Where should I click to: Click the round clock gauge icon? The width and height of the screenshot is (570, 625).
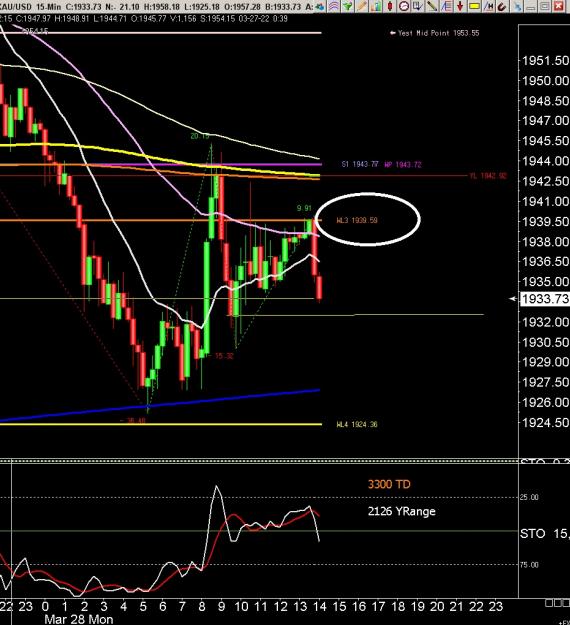pos(404,6)
